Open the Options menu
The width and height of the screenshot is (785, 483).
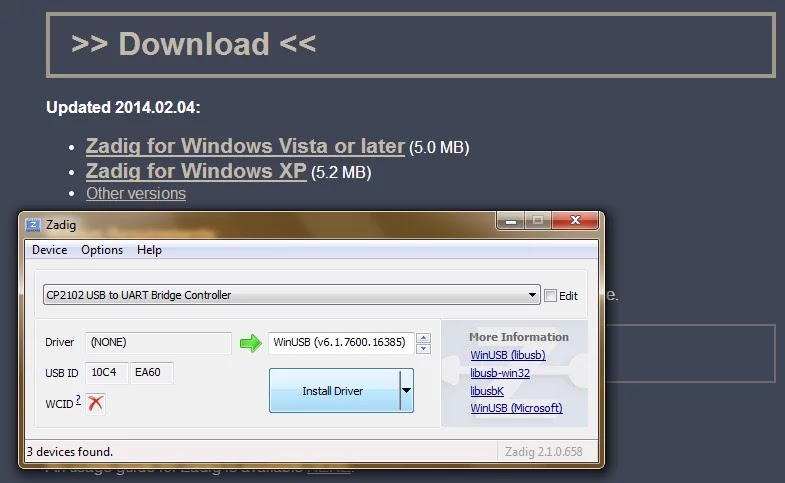(102, 250)
